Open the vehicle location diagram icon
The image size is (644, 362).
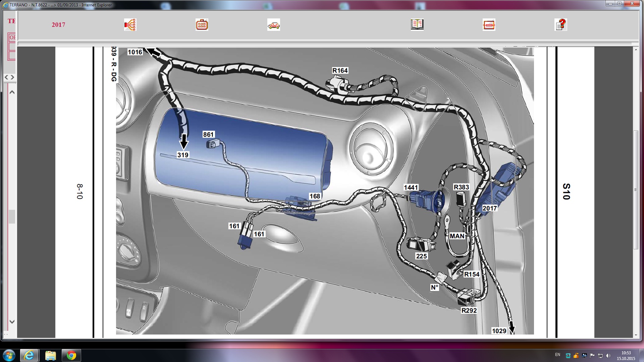pos(274,25)
